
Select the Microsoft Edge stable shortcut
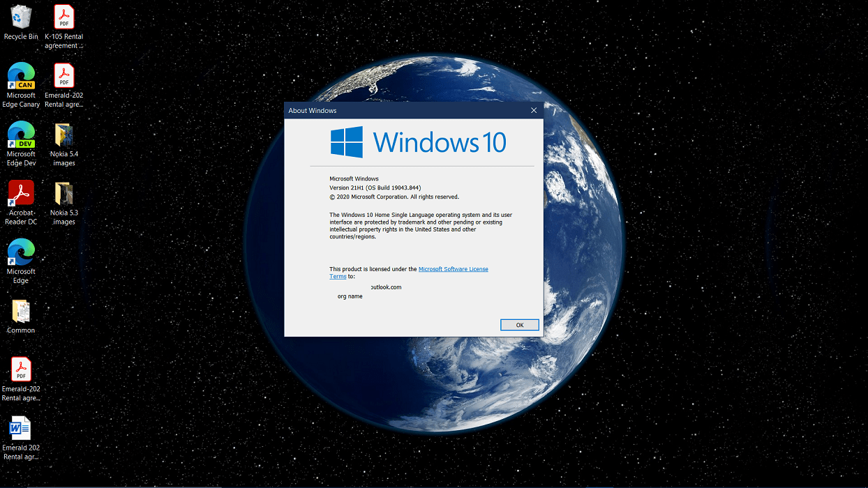tap(21, 261)
